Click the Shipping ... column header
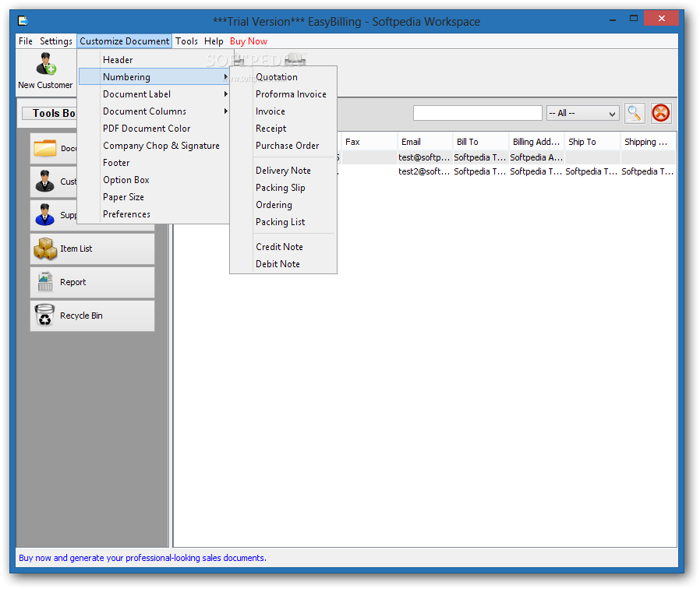The height and width of the screenshot is (589, 700). tap(648, 142)
